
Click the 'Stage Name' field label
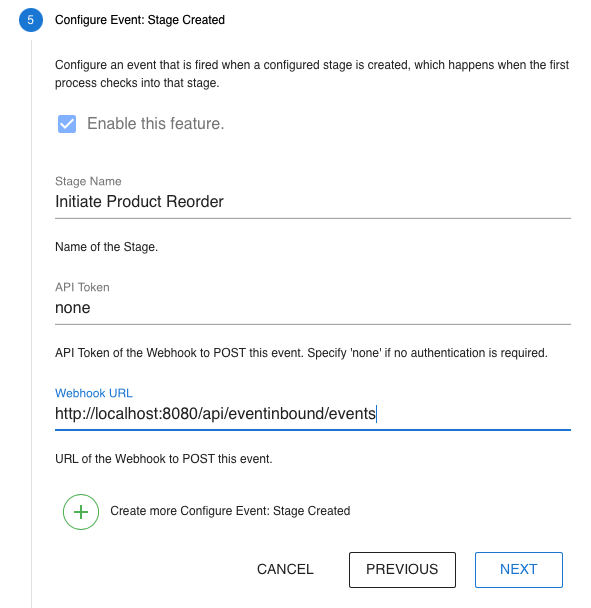[88, 181]
